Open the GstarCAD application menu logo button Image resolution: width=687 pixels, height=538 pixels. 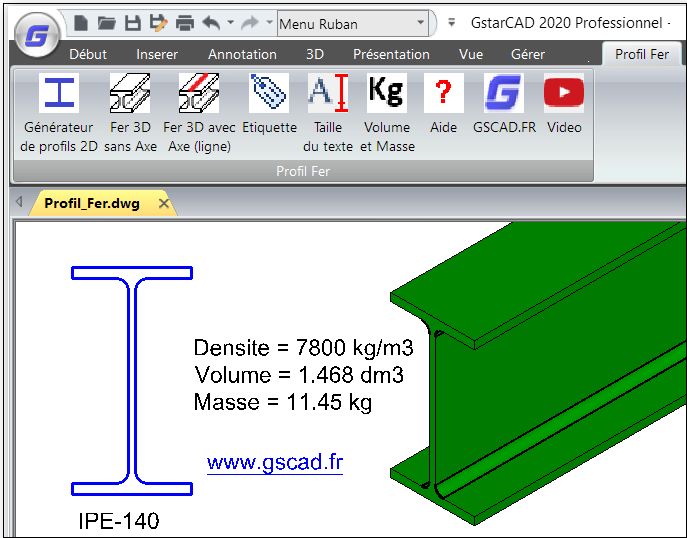pos(36,35)
